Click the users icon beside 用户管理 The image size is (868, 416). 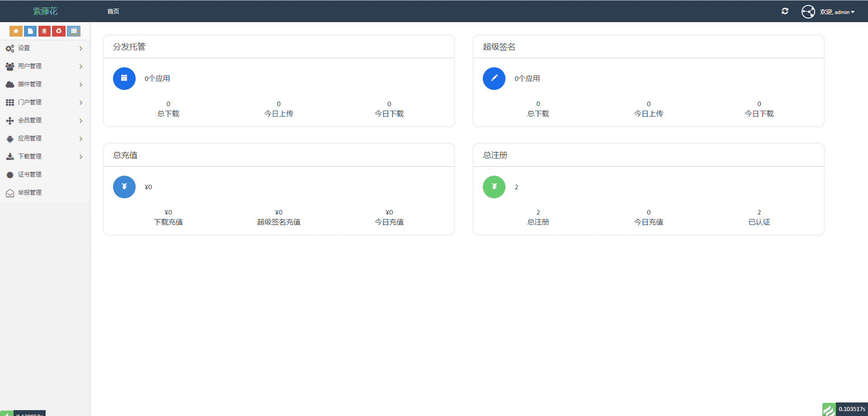point(10,66)
